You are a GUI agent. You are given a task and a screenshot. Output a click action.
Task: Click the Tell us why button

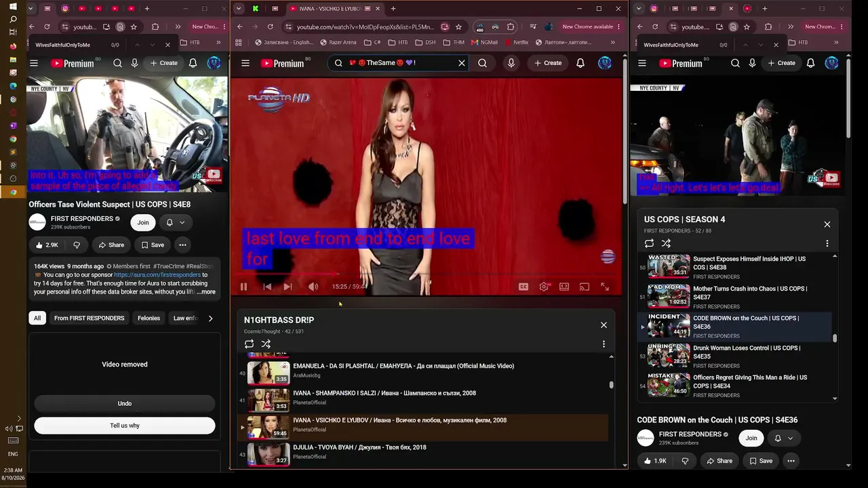(125, 426)
